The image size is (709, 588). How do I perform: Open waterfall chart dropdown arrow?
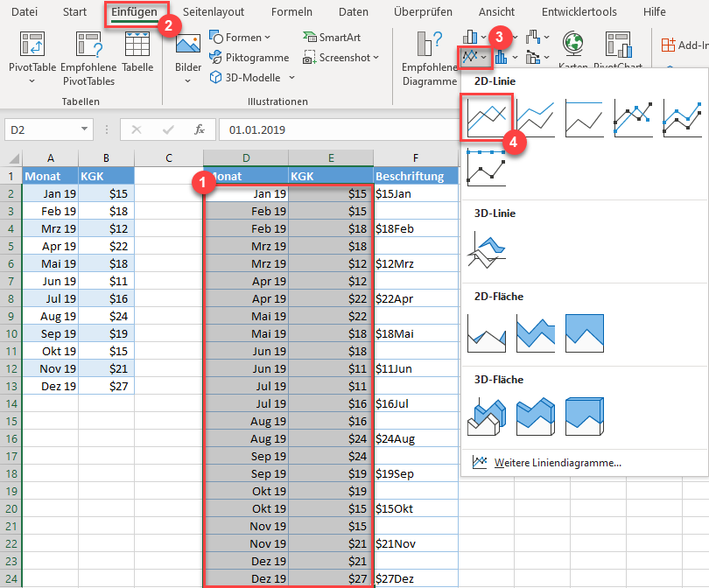pos(547,38)
